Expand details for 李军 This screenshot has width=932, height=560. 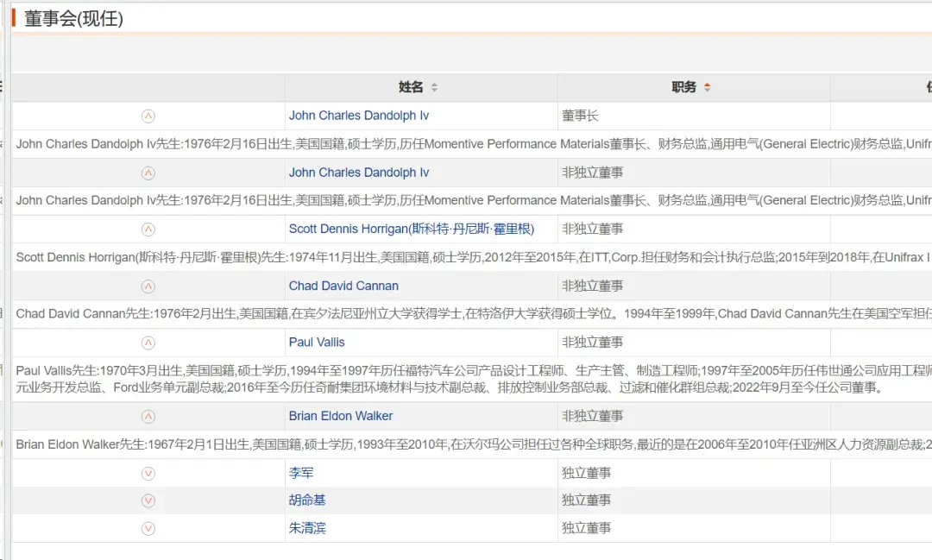(148, 474)
